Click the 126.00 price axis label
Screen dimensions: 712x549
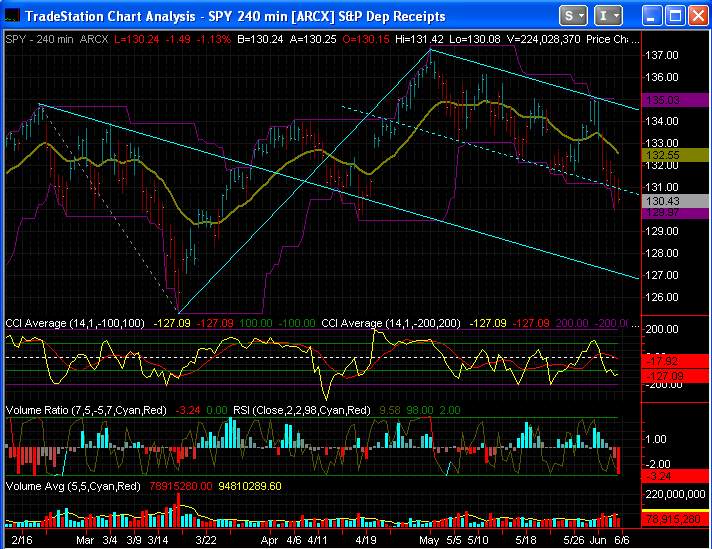point(662,297)
